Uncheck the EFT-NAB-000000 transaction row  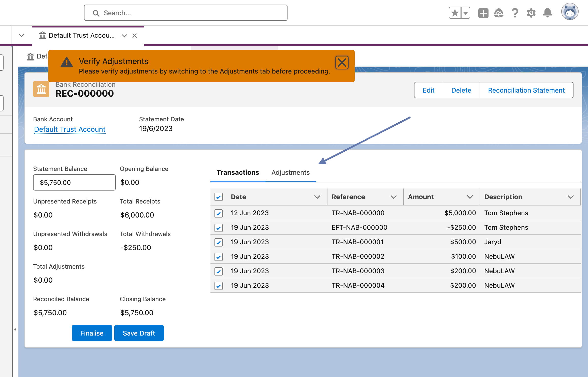pyautogui.click(x=219, y=228)
